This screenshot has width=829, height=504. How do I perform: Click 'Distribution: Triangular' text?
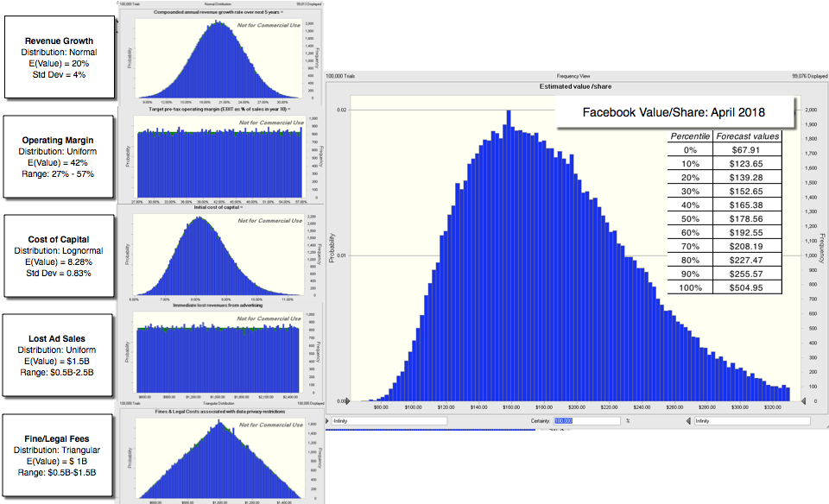tap(57, 450)
